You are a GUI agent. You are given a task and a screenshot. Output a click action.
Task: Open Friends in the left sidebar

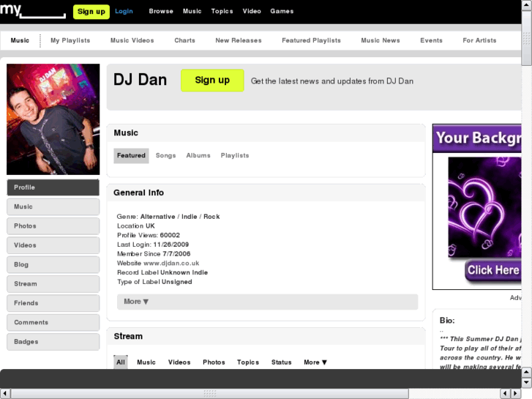pos(53,303)
